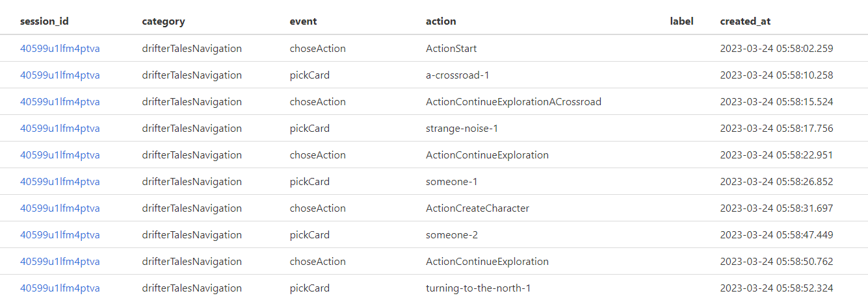This screenshot has height=300, width=868.
Task: Click the action column header
Action: [441, 21]
